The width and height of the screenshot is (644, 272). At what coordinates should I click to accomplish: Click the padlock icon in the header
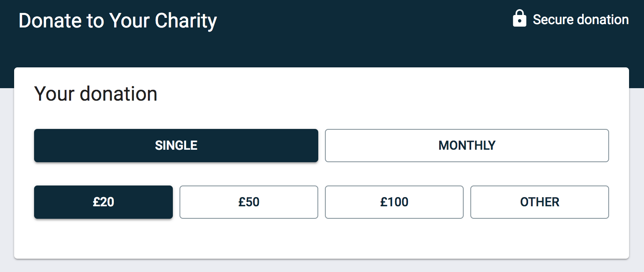(519, 19)
